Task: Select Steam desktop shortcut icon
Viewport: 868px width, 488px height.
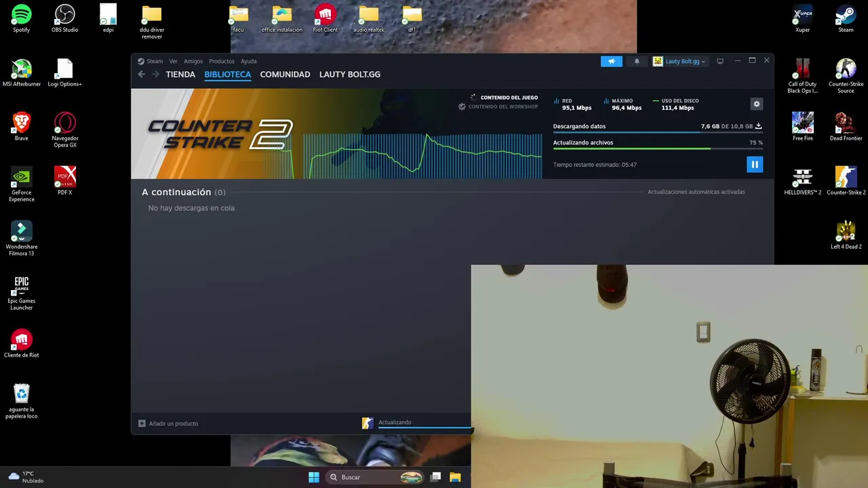Action: (846, 18)
